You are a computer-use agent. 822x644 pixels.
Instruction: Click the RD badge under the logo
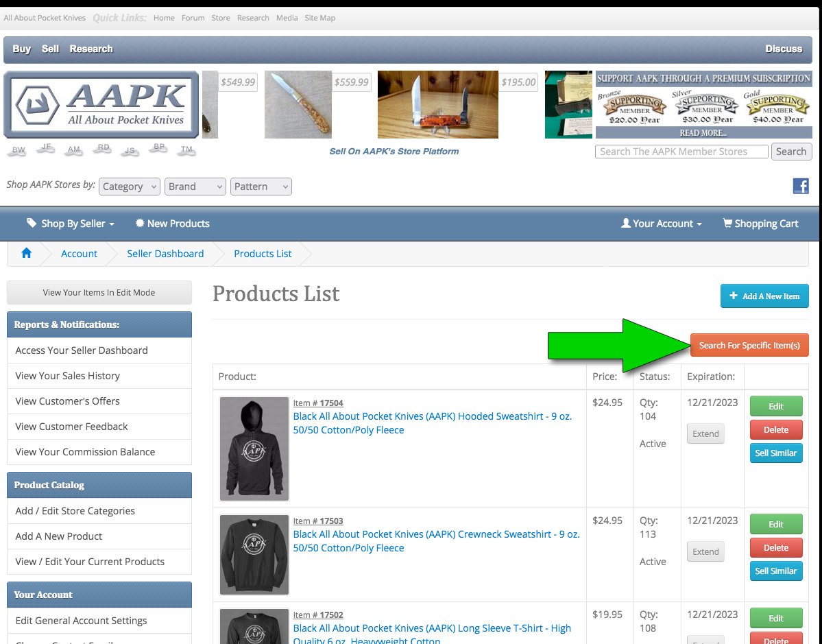pyautogui.click(x=104, y=149)
